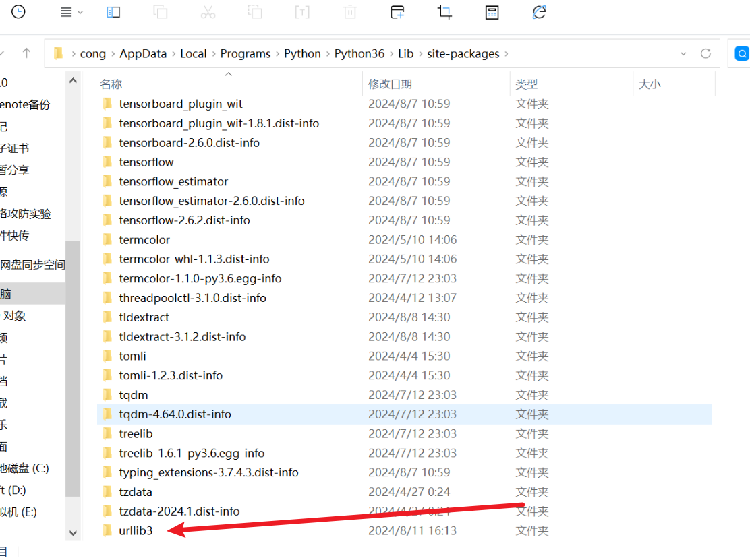Select the tldextract folder

144,317
